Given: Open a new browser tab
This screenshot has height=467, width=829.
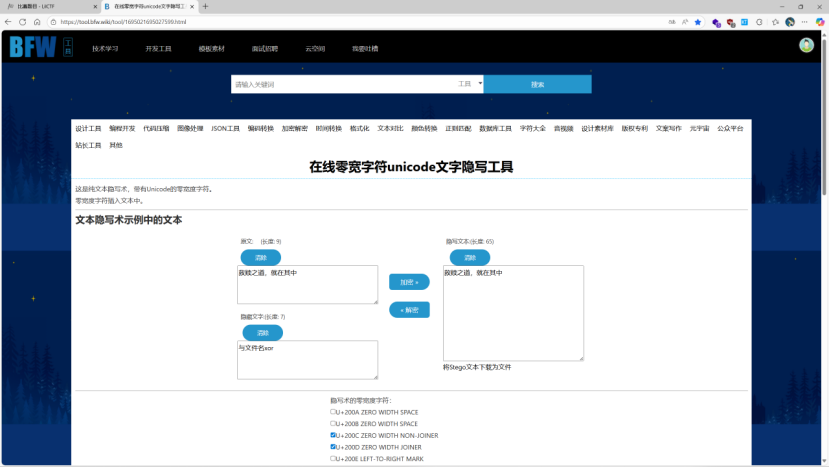Looking at the screenshot, I should tap(206, 6).
